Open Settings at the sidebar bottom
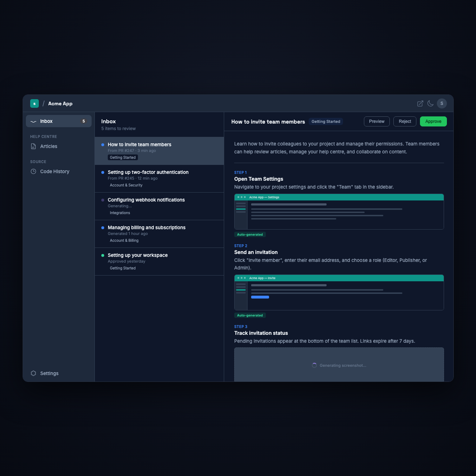476x476 pixels. pos(59,373)
